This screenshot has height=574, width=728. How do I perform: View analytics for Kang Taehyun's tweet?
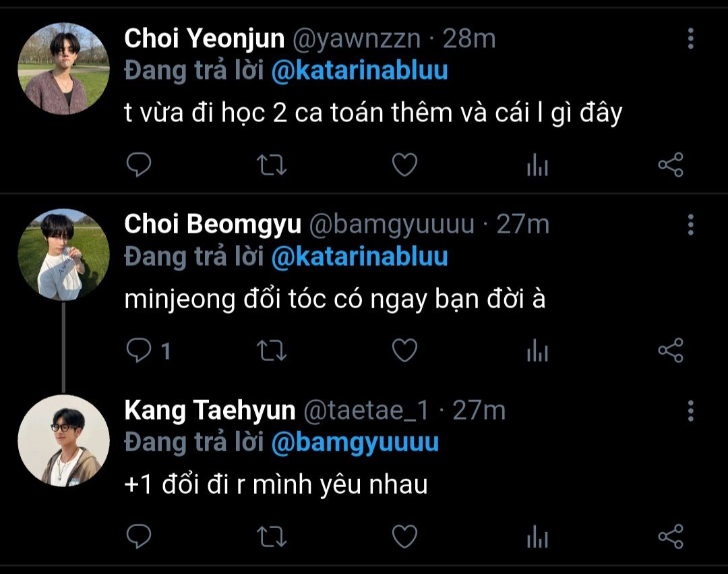click(537, 537)
